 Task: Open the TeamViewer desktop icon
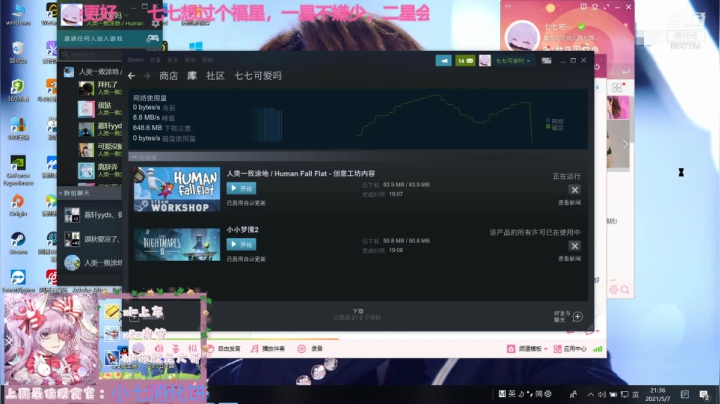[x=18, y=281]
